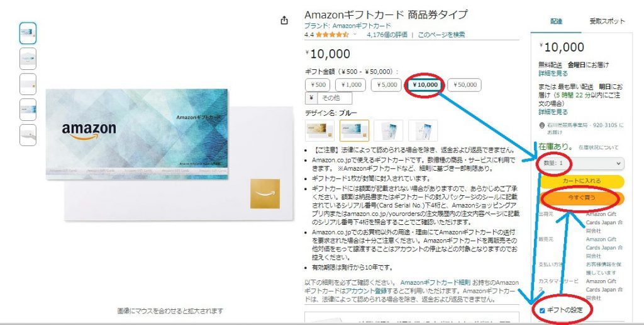Open the star rating popover chevron
Screen dimensions: 644x325
[x=355, y=35]
